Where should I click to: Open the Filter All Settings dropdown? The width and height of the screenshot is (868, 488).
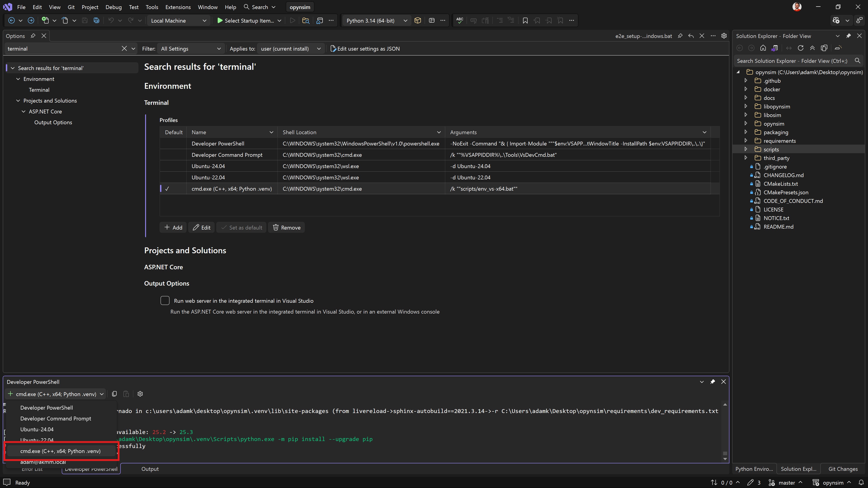[x=190, y=49]
